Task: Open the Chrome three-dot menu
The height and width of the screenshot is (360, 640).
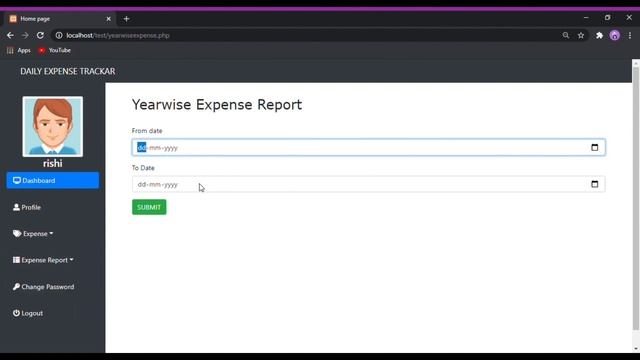Action: (x=630, y=36)
